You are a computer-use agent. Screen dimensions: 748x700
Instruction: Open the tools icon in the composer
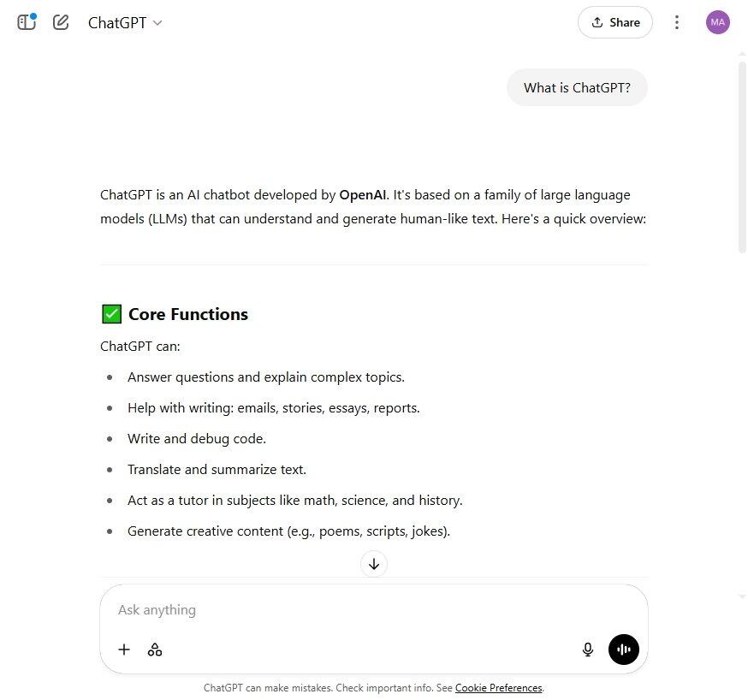click(x=155, y=650)
